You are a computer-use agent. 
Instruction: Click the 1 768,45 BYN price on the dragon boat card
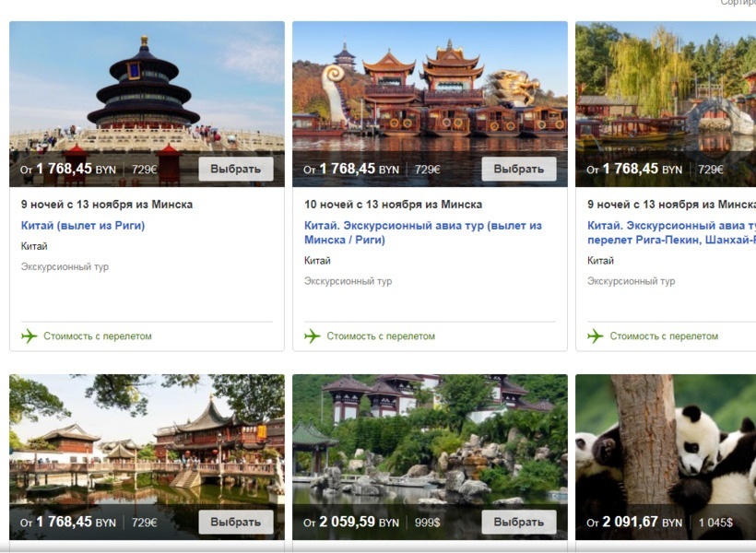click(360, 170)
